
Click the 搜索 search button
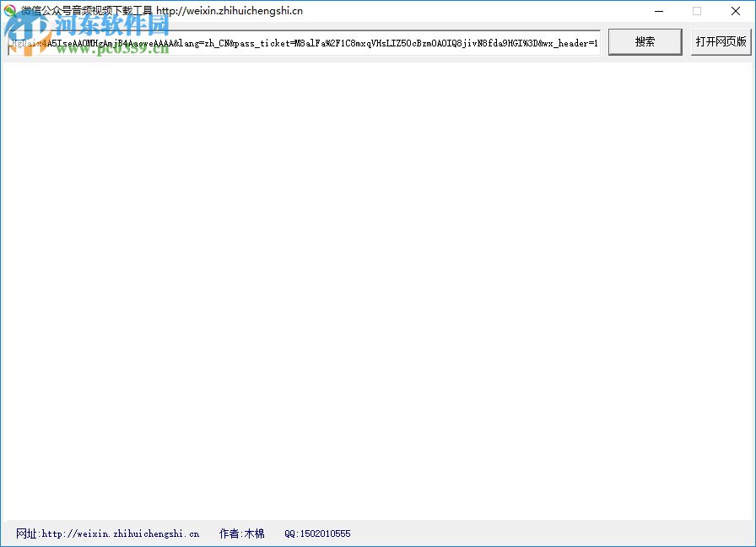(645, 42)
